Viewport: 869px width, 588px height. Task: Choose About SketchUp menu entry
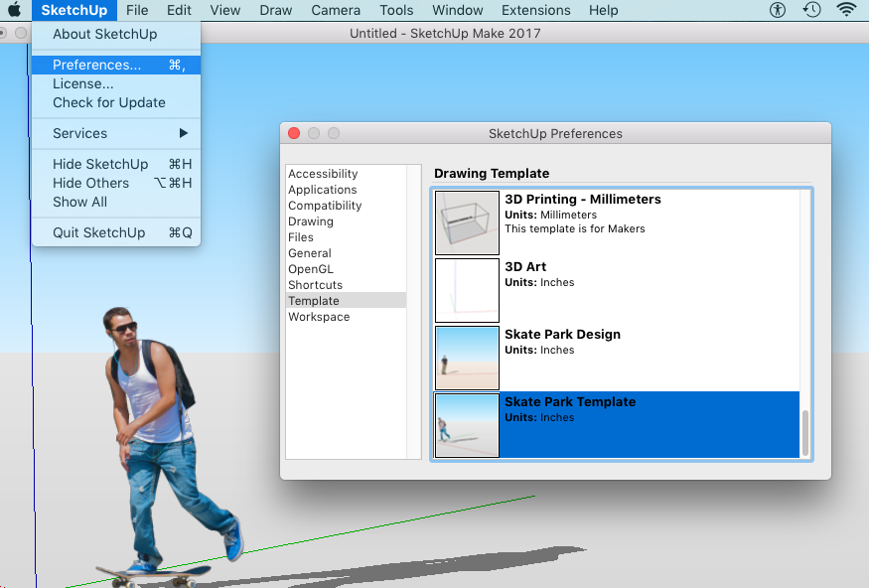(x=116, y=35)
